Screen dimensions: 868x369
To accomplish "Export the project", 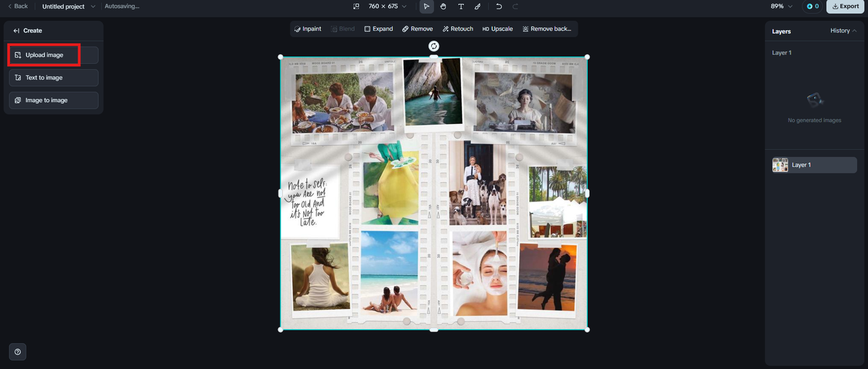I will [845, 6].
